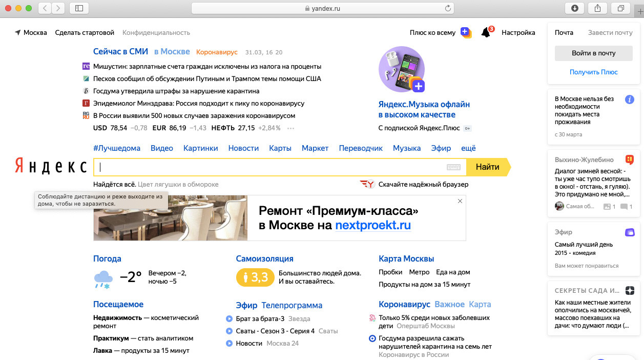Open the Метро map link

(419, 272)
